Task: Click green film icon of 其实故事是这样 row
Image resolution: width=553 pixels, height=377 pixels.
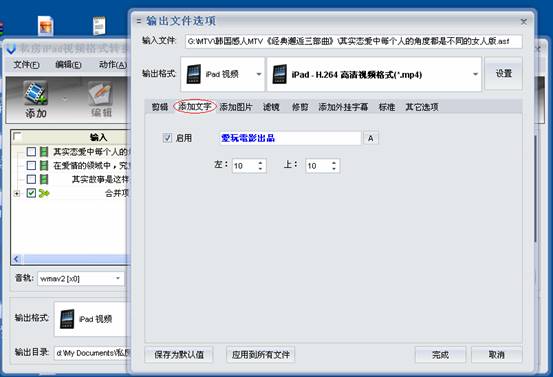Action: click(44, 179)
